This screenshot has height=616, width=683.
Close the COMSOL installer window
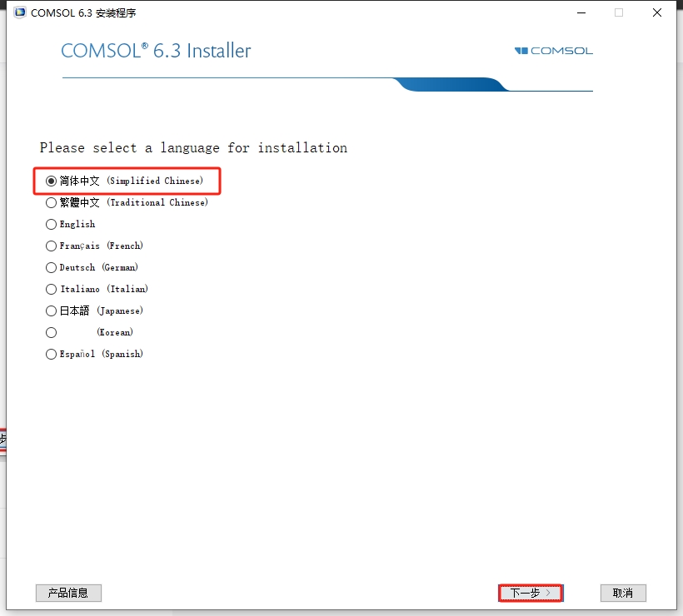pyautogui.click(x=657, y=12)
